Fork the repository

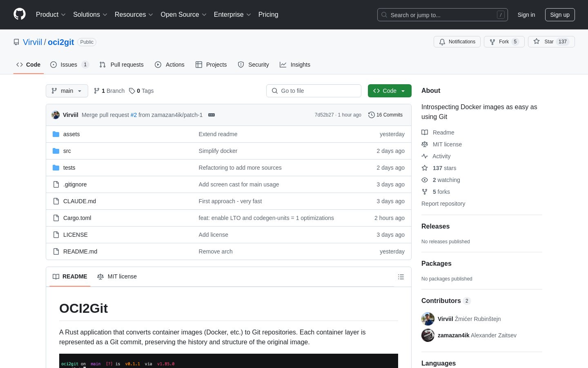coord(504,42)
